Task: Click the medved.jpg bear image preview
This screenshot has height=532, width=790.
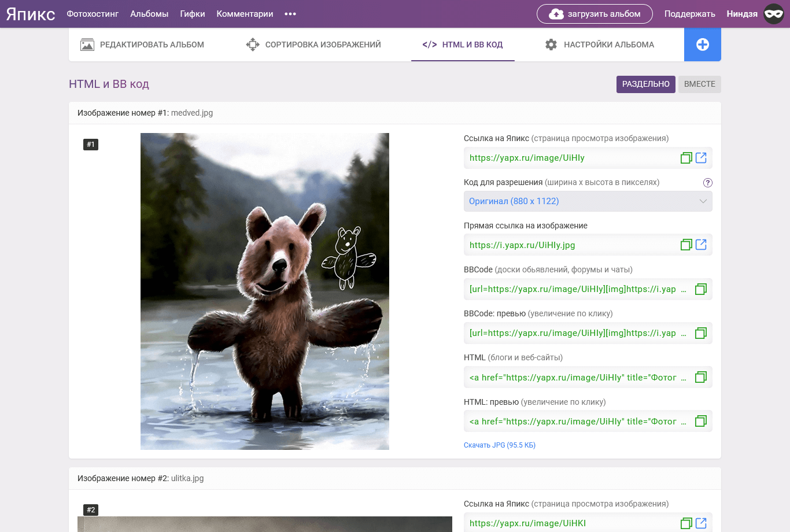Action: point(264,291)
